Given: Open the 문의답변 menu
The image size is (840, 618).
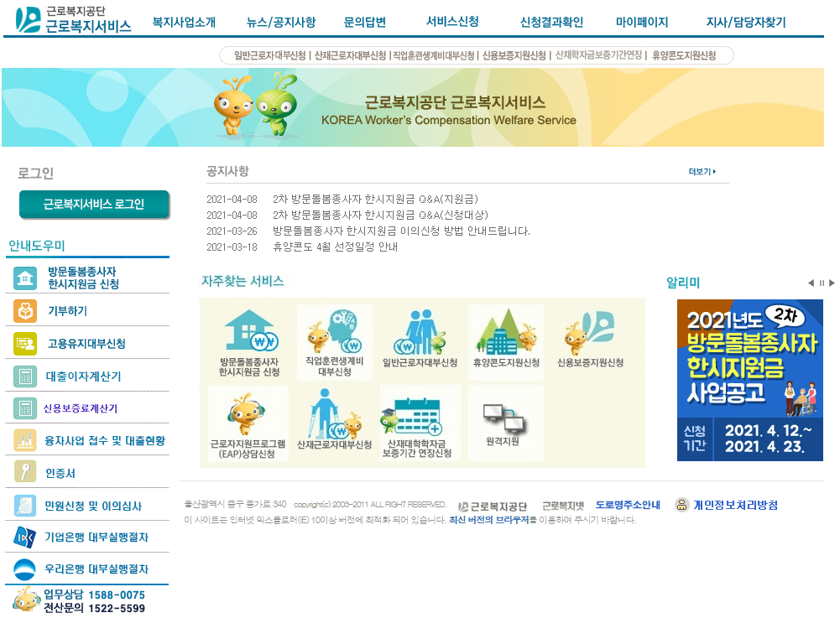Looking at the screenshot, I should 365,22.
